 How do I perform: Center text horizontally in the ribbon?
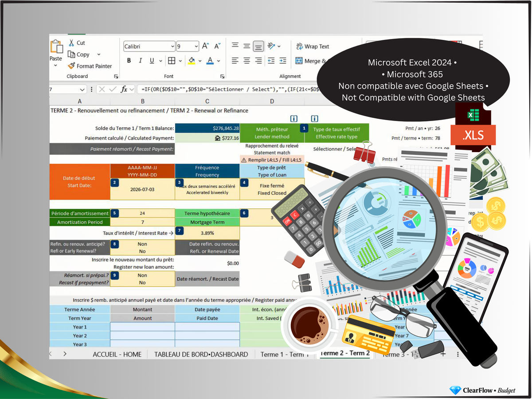247,61
